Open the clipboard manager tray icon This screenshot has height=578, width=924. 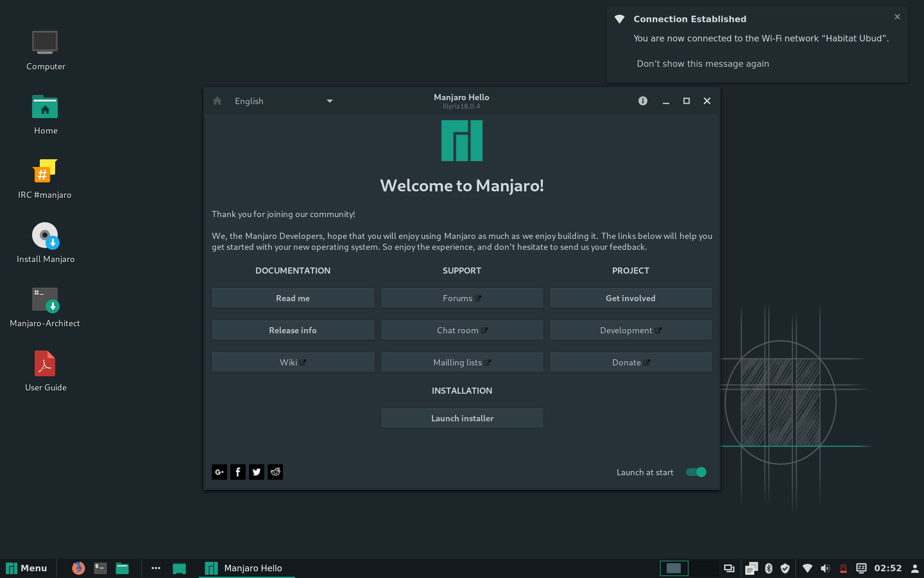[751, 568]
